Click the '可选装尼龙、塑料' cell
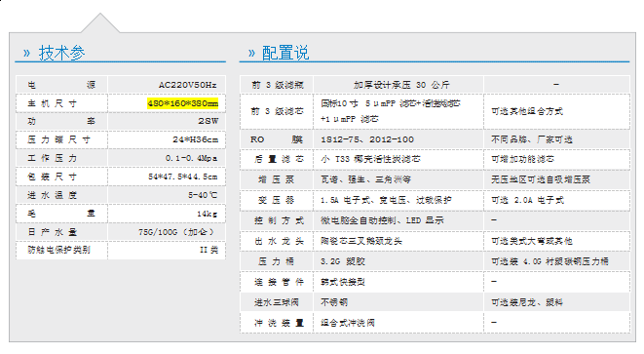The height and width of the screenshot is (354, 644). [527, 302]
